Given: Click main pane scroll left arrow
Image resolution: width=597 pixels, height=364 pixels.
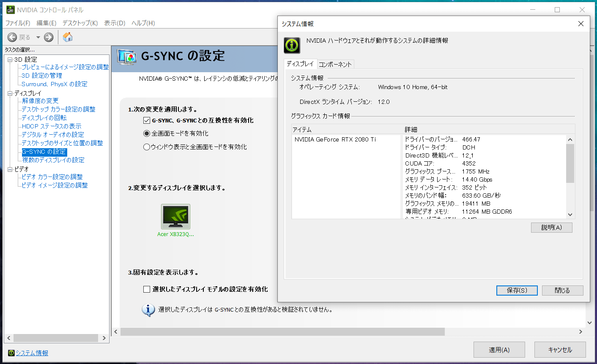Looking at the screenshot, I should click(x=116, y=332).
